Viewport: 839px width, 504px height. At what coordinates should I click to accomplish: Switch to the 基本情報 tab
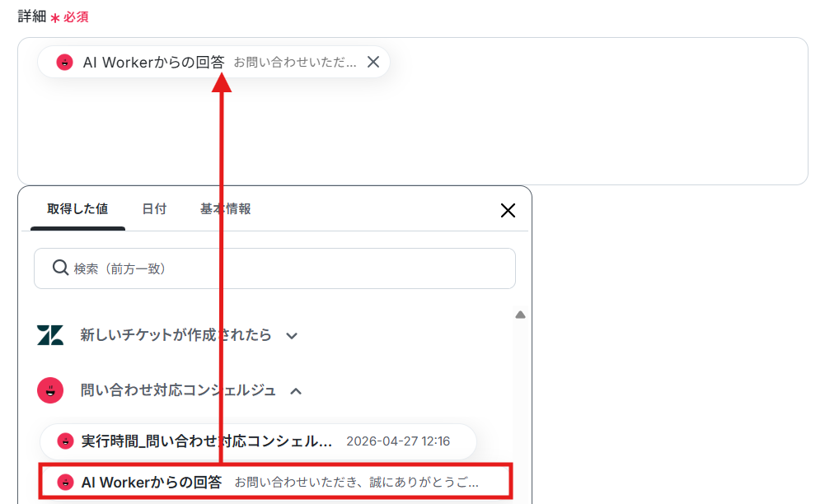click(225, 209)
